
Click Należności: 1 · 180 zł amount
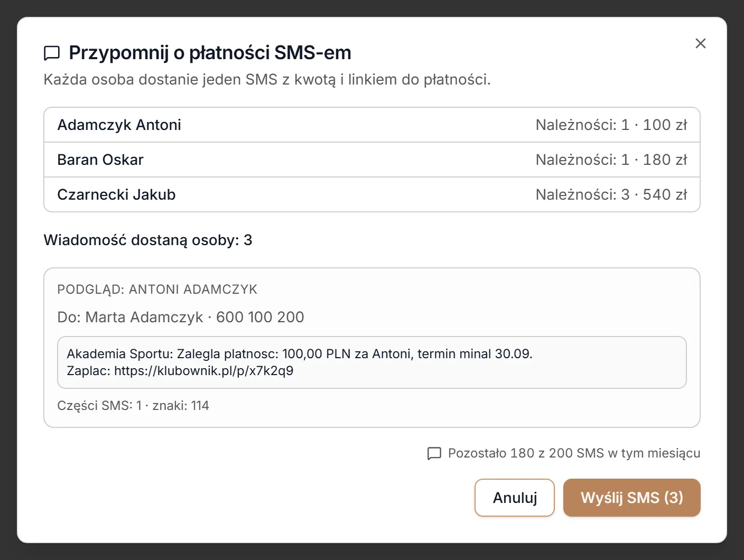coord(611,160)
